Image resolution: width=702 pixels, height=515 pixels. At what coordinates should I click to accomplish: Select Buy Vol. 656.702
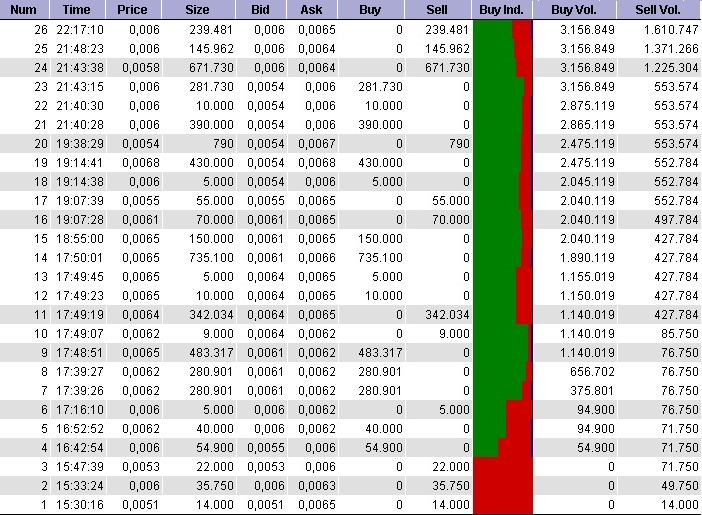click(592, 372)
